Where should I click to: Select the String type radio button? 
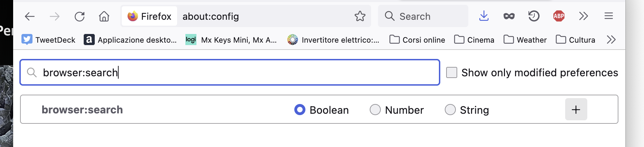click(450, 110)
